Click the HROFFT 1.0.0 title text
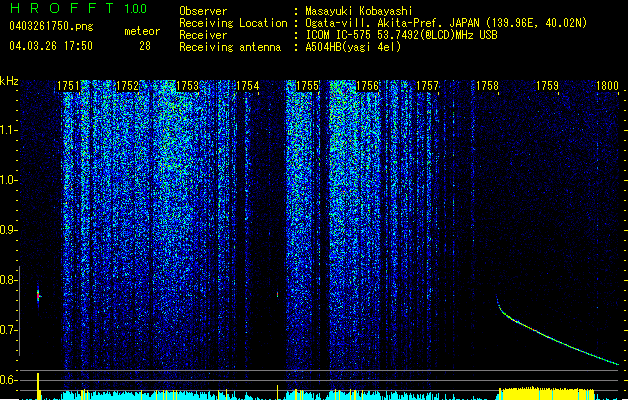Screen dimensions: 629x400 pos(79,8)
